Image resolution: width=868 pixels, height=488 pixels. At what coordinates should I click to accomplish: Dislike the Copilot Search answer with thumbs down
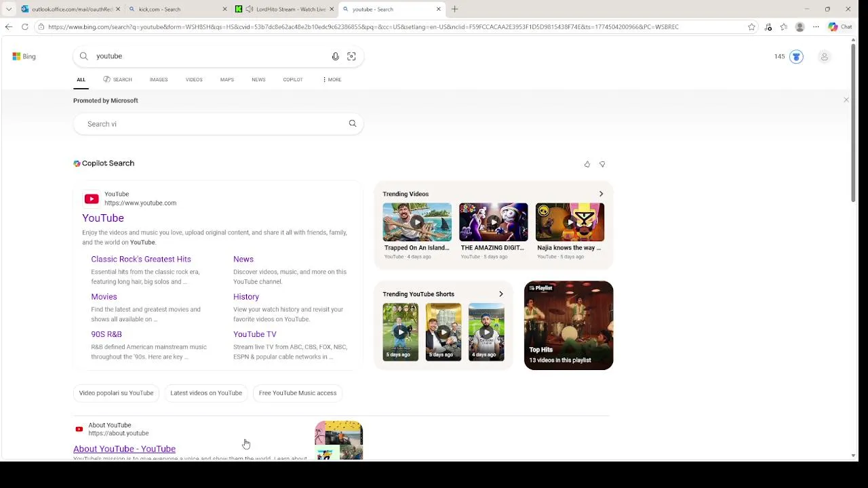click(x=602, y=164)
